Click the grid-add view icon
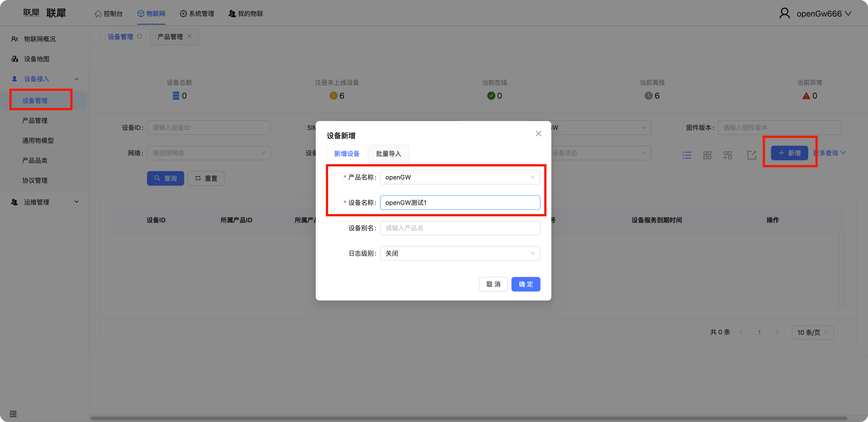The image size is (868, 422). pyautogui.click(x=728, y=155)
